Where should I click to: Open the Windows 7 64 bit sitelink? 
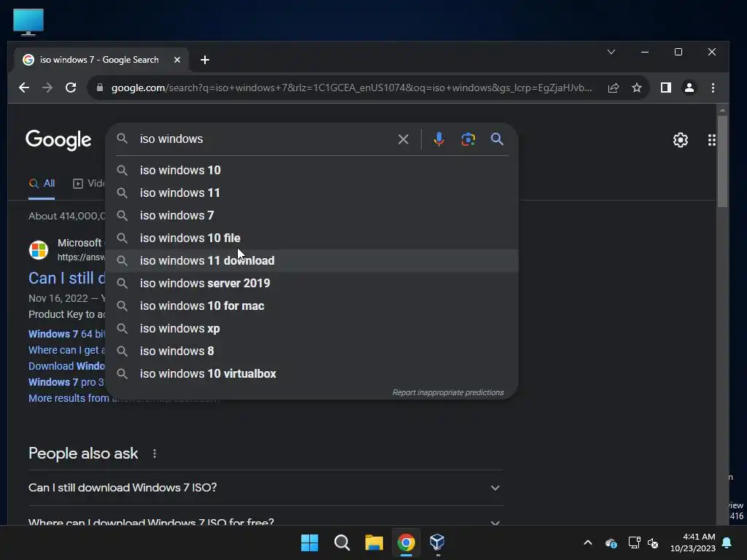(x=66, y=334)
